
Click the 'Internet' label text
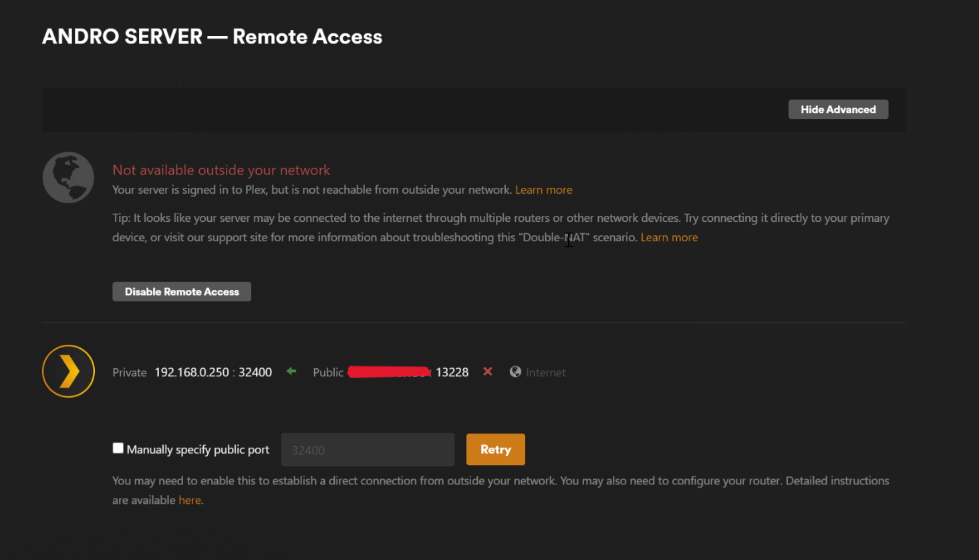pyautogui.click(x=545, y=372)
